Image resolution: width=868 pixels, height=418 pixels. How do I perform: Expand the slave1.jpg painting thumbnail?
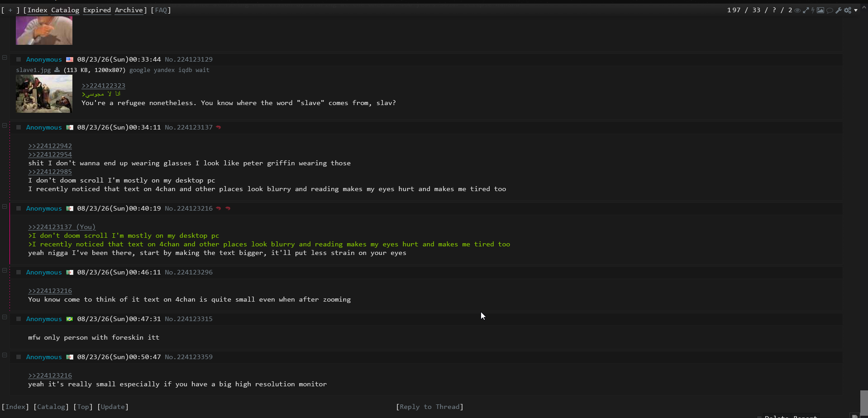click(x=44, y=94)
